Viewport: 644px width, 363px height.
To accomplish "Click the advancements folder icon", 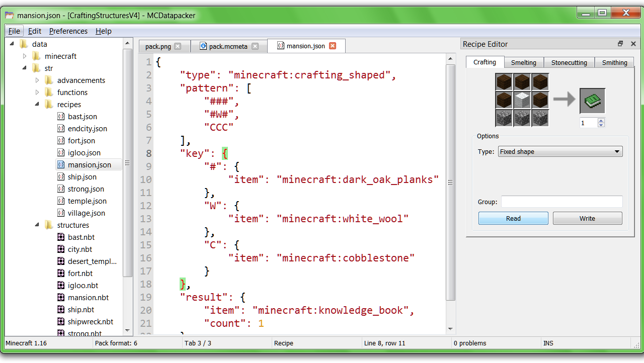I will [49, 80].
